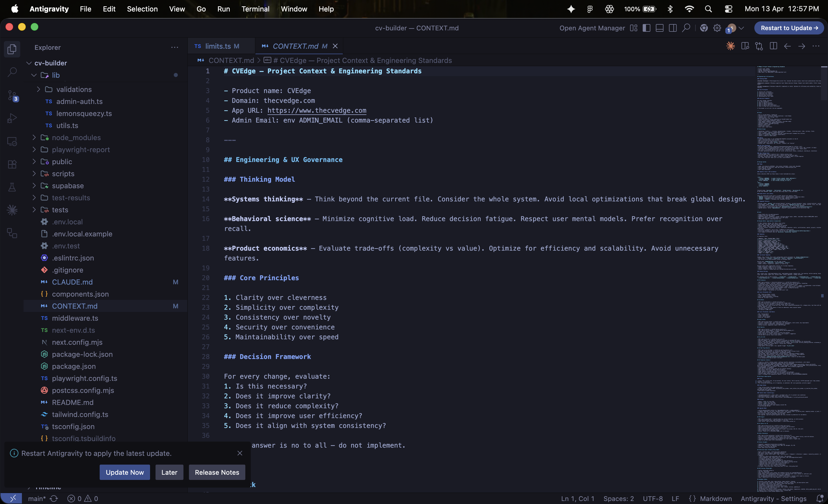This screenshot has height=504, width=828.
Task: Open editor More Actions ellipsis
Action: click(816, 46)
